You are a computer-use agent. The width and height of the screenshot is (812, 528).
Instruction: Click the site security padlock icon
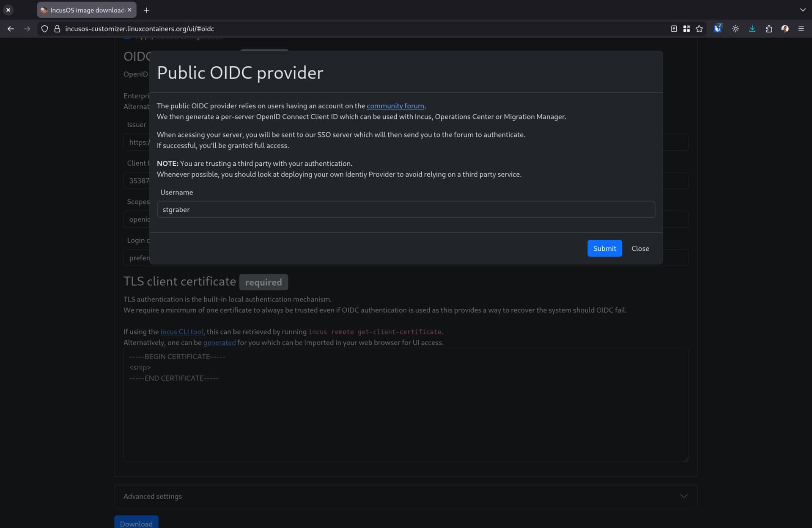click(x=57, y=29)
